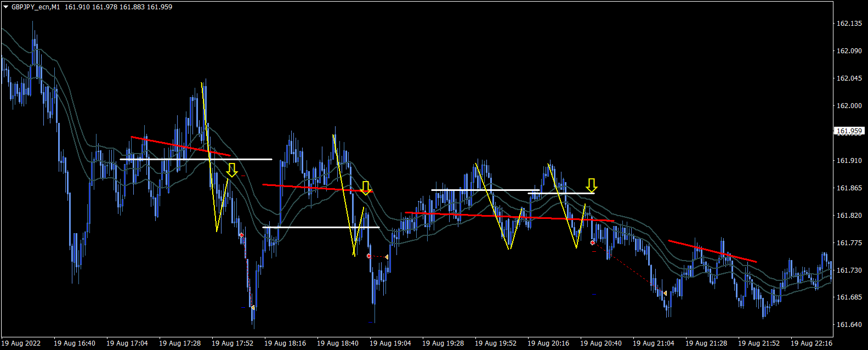Image resolution: width=868 pixels, height=350 pixels.
Task: Click the 162.045 price axis label
Action: click(849, 78)
